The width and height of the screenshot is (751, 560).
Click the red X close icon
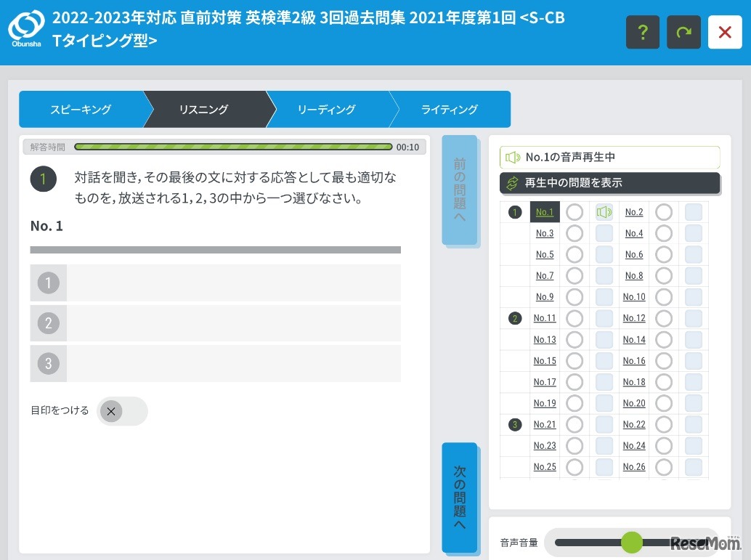724,32
